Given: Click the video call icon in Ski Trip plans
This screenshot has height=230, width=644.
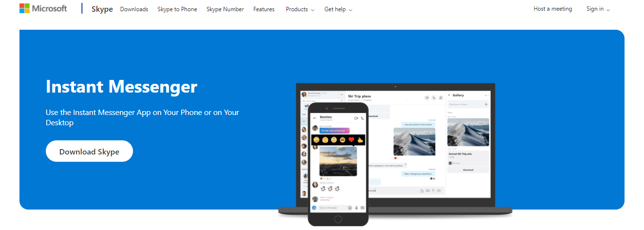Looking at the screenshot, I should (426, 97).
